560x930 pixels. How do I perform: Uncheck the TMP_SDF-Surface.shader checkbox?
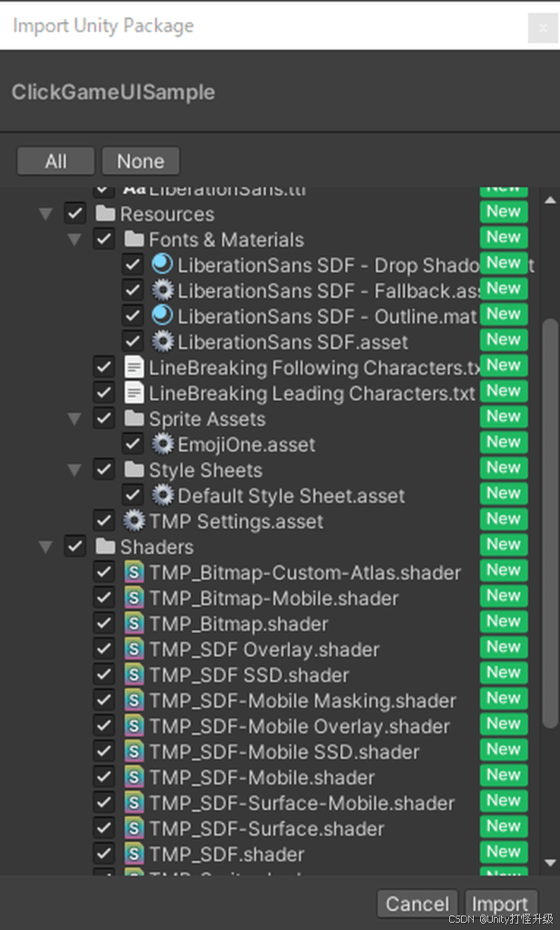[104, 827]
